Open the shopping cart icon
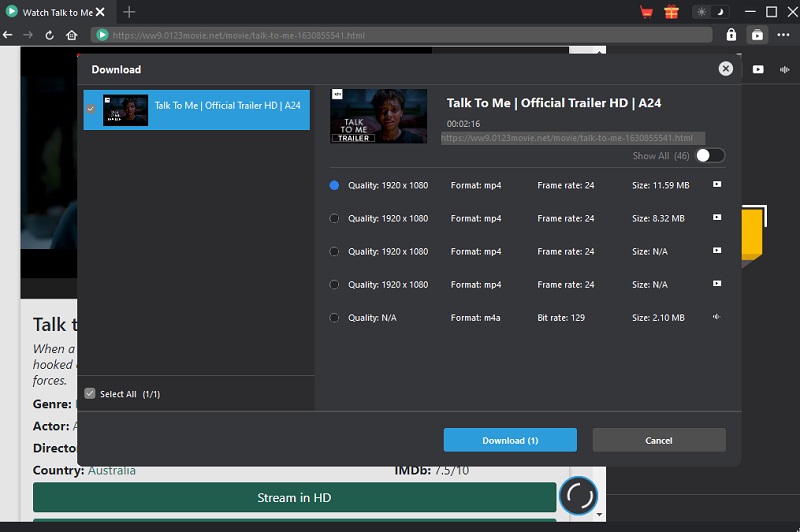Viewport: 800px width, 532px height. click(x=646, y=12)
